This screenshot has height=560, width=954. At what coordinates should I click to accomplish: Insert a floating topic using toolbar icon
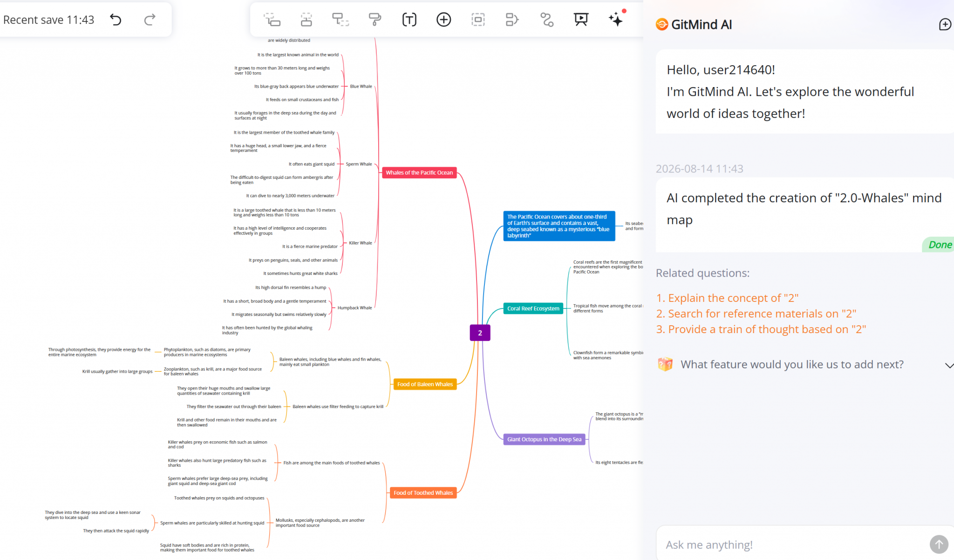(x=341, y=20)
